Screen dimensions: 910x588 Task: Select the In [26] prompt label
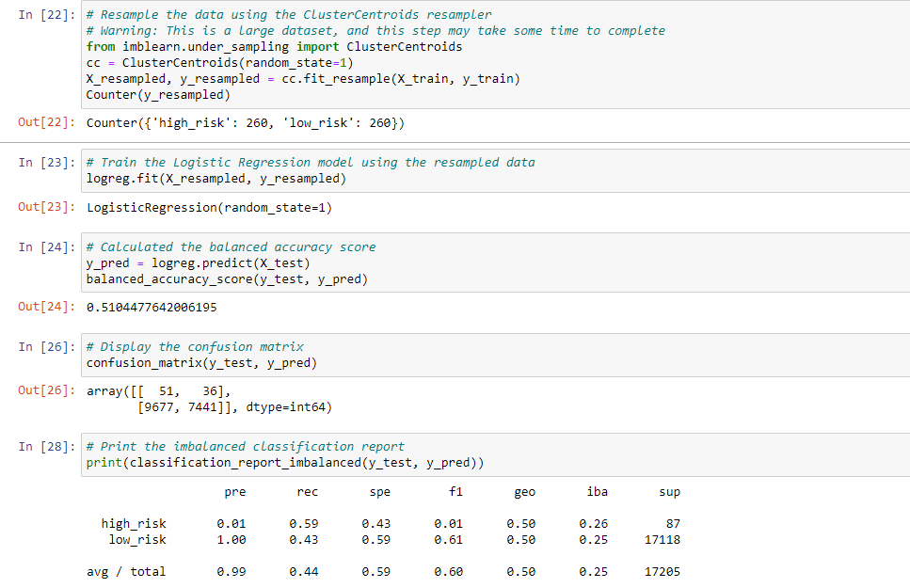tap(47, 347)
